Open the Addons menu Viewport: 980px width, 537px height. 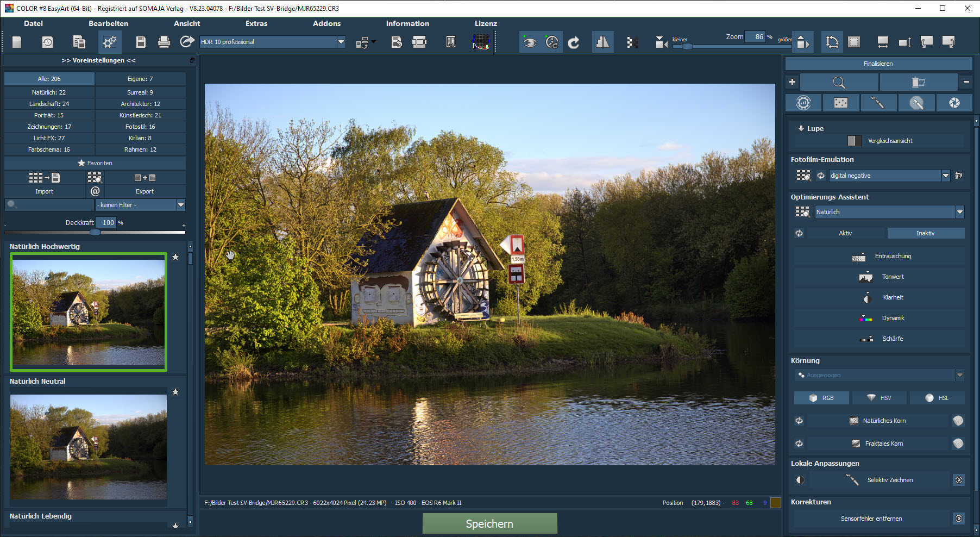326,23
